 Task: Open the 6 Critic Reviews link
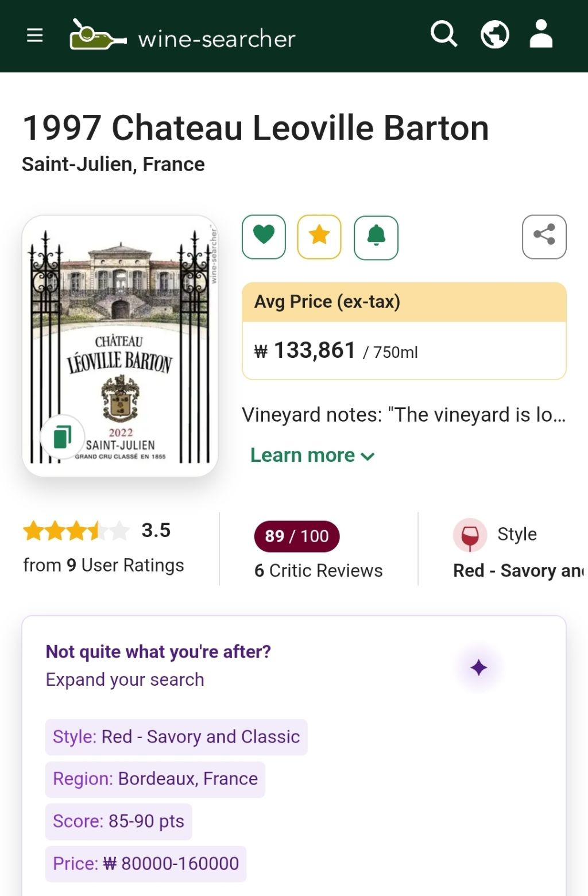[318, 570]
